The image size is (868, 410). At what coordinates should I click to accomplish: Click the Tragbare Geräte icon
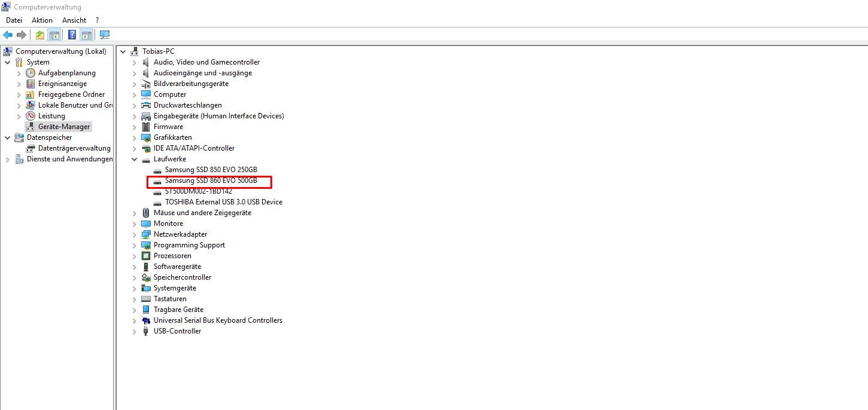[x=146, y=310]
